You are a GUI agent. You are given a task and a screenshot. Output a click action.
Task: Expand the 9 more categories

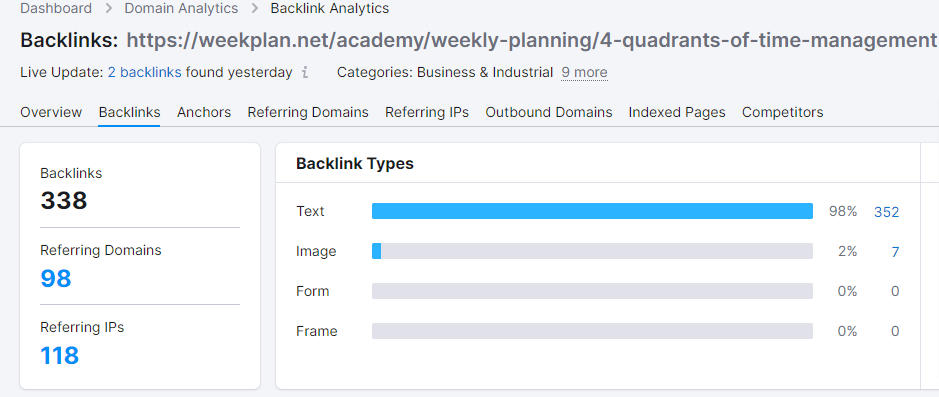584,72
